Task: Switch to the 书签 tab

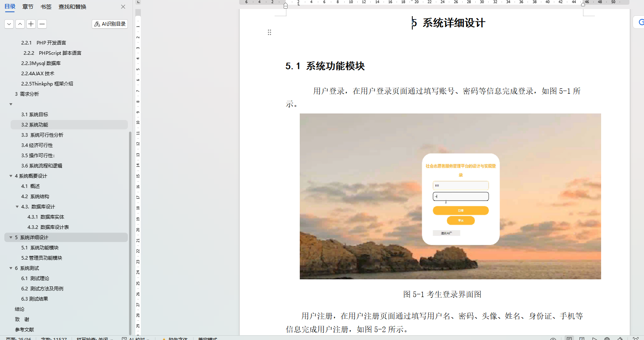Action: tap(46, 7)
